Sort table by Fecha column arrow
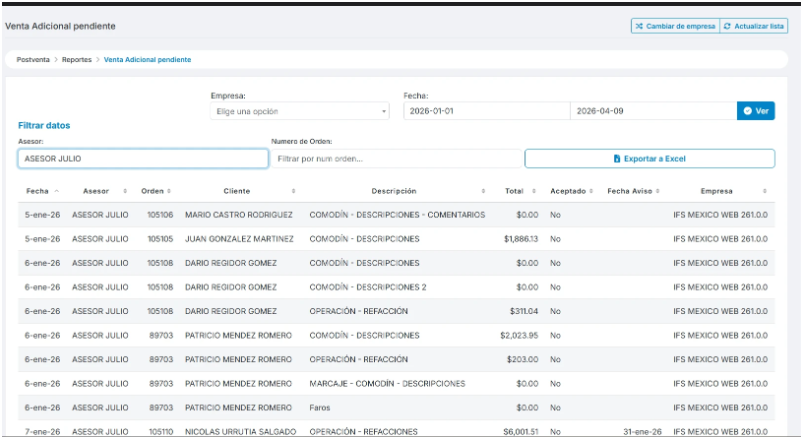The height and width of the screenshot is (439, 803). (x=57, y=191)
